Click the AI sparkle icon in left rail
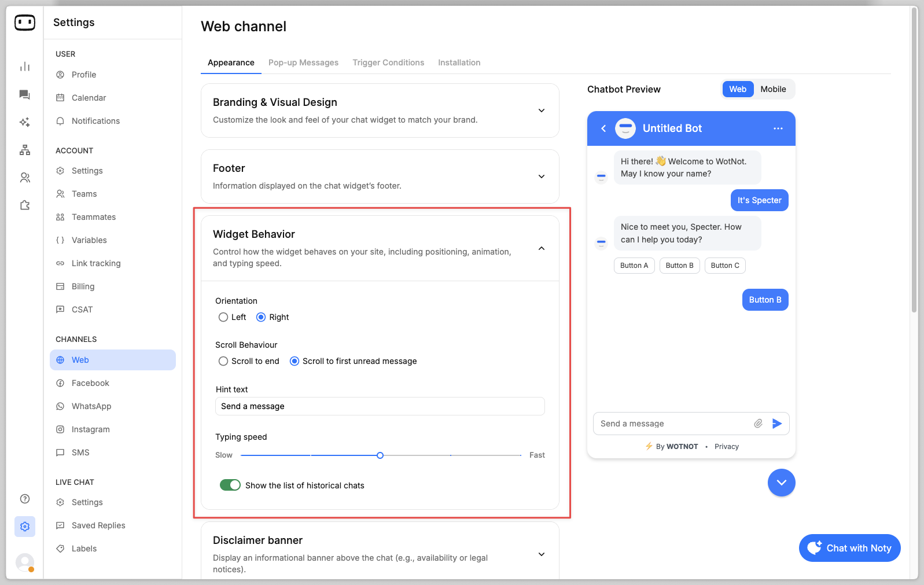Viewport: 924px width, 585px height. point(24,122)
